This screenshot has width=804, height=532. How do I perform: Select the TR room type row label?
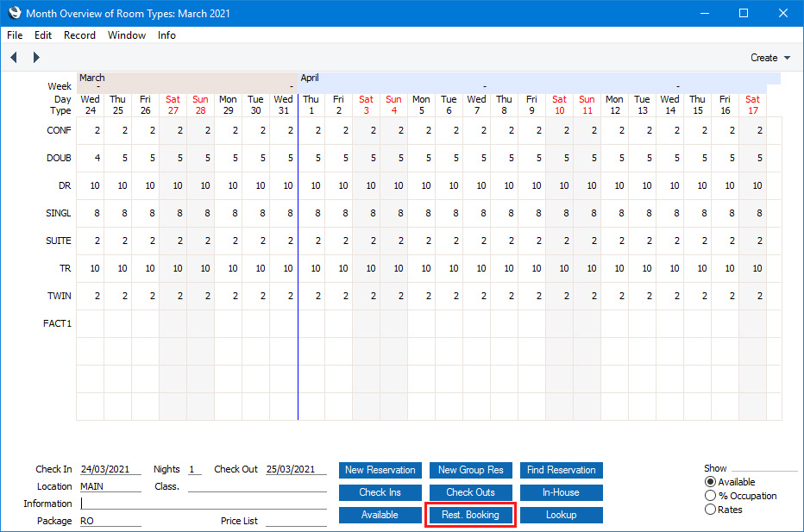[x=65, y=268]
